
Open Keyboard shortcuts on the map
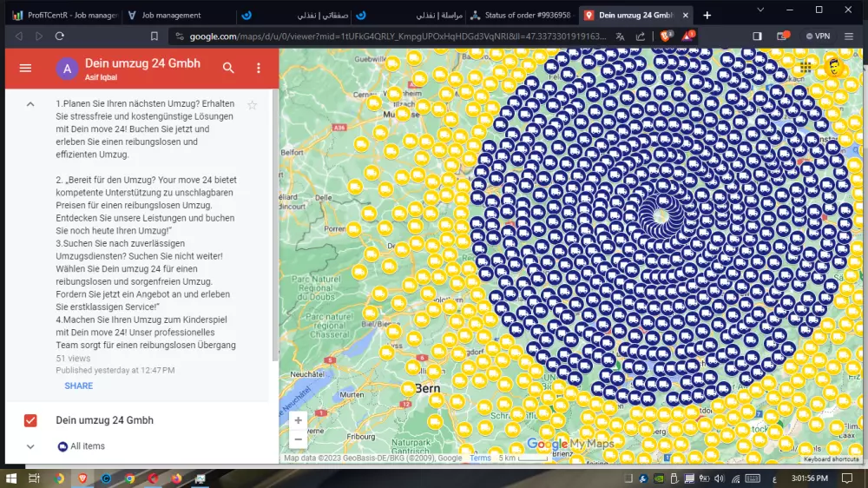[x=831, y=458]
